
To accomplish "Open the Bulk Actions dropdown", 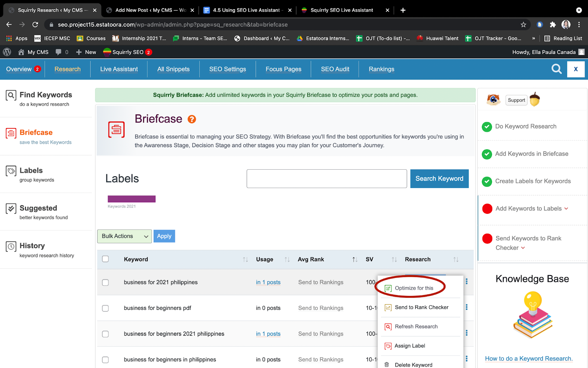I will (125, 236).
